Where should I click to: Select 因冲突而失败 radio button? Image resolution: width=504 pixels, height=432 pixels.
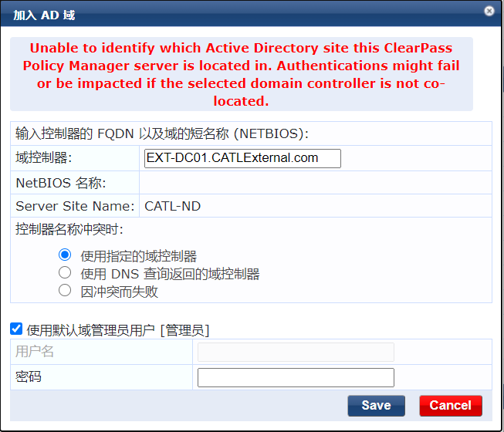(x=66, y=291)
